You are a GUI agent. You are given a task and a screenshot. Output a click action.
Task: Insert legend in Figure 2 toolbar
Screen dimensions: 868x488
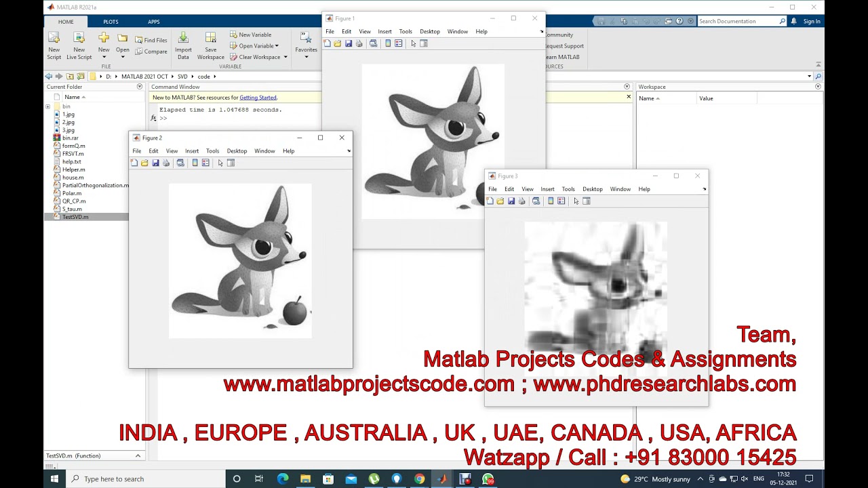[205, 163]
